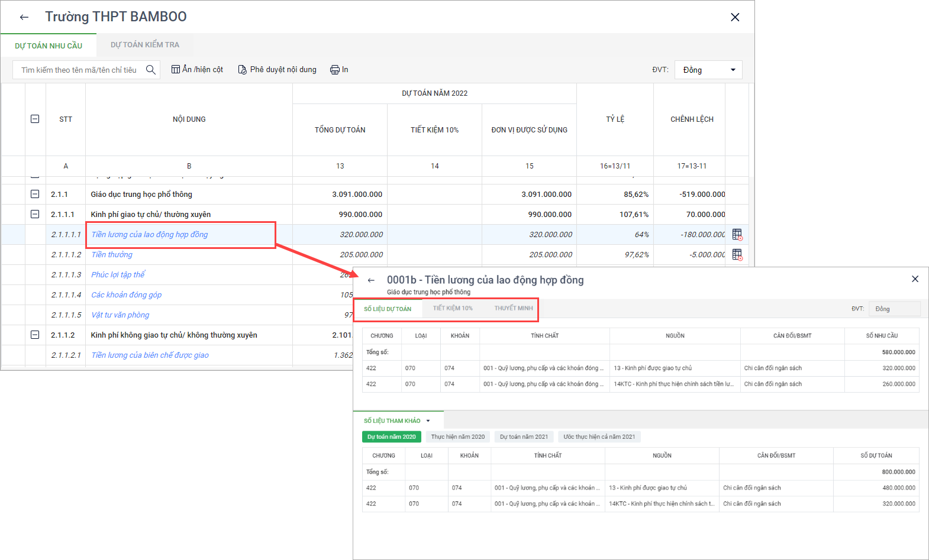Screen dimensions: 929x560
Task: Switch to Dự toán kiểm tra tab
Action: point(145,45)
